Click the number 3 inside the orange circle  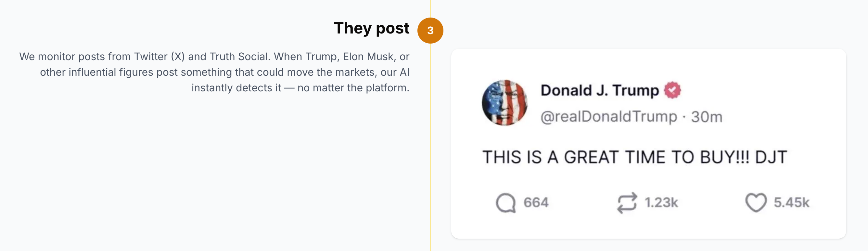[x=430, y=31]
